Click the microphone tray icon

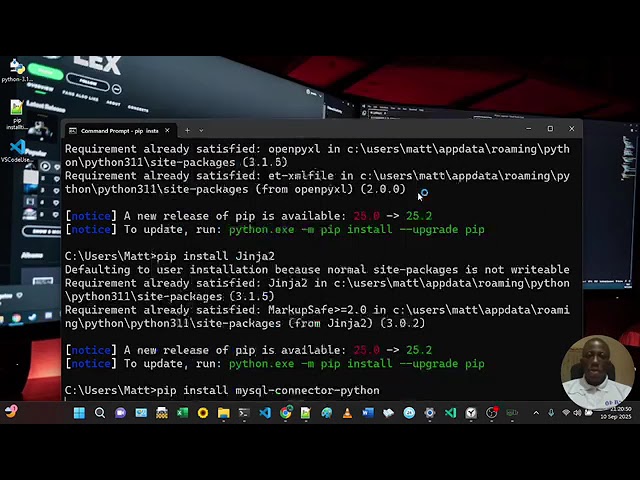point(551,413)
